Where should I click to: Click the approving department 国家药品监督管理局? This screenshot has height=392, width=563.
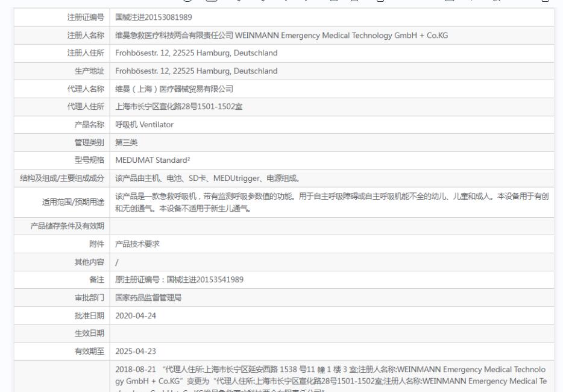[148, 298]
